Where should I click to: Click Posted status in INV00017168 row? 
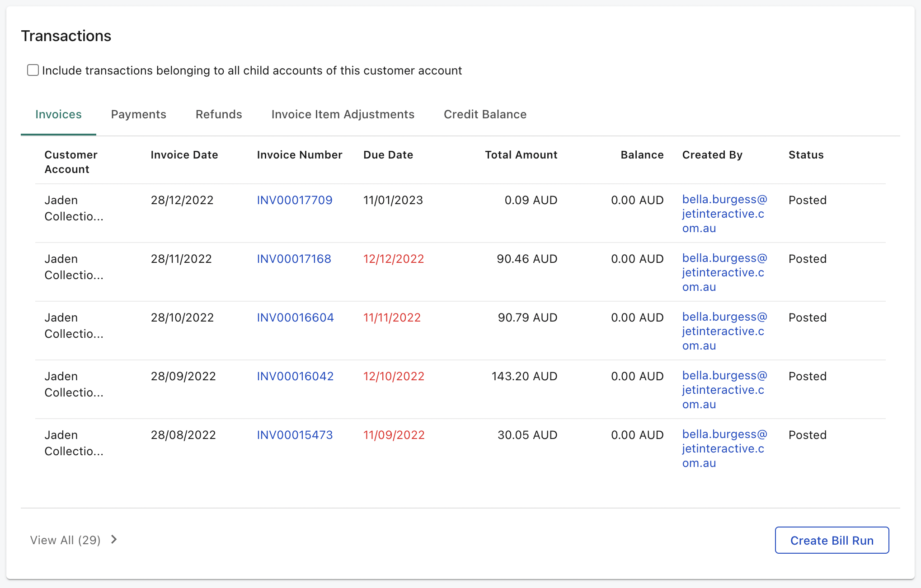pyautogui.click(x=808, y=259)
